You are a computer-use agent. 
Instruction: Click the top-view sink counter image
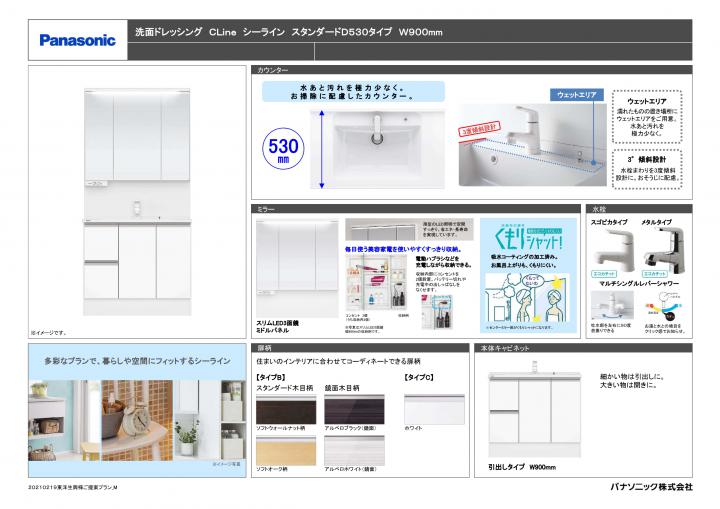(377, 149)
